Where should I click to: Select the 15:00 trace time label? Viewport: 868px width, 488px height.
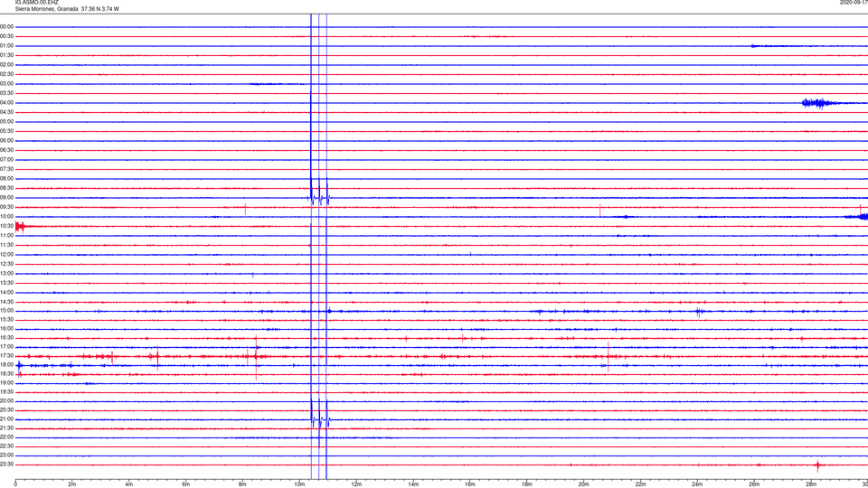(x=6, y=311)
